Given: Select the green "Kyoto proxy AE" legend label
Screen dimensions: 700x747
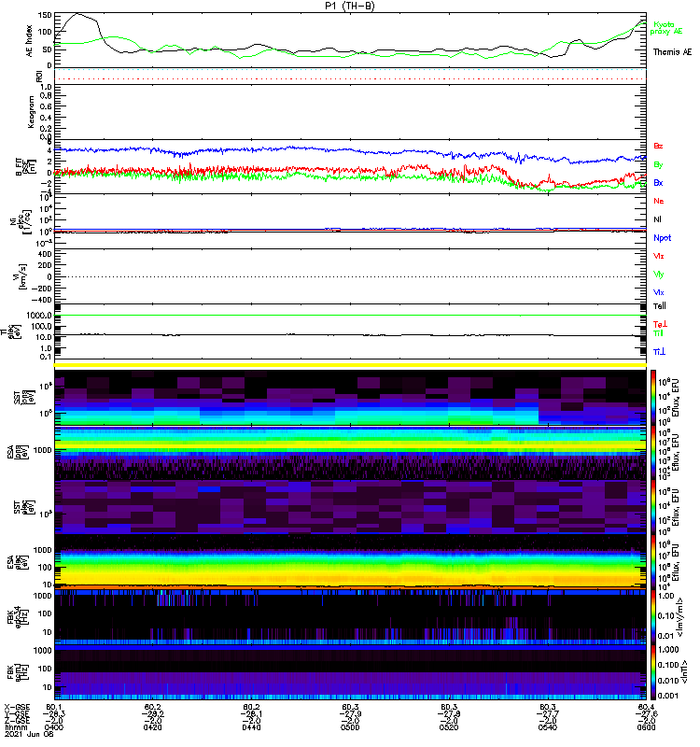Looking at the screenshot, I should coord(666,28).
